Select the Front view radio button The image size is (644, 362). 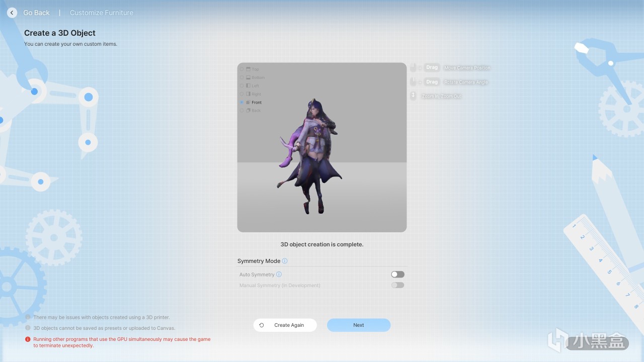click(242, 102)
